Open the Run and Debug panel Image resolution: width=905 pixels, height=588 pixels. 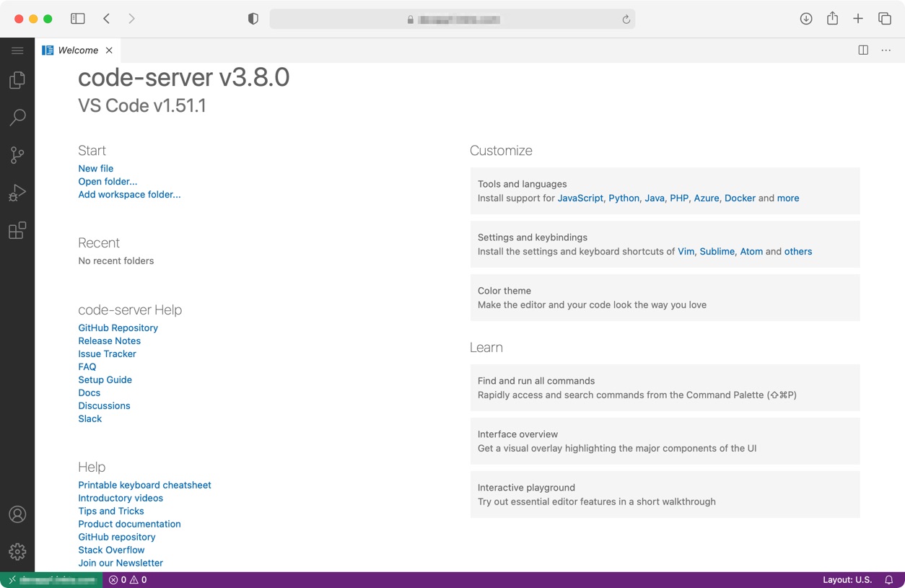click(x=17, y=193)
